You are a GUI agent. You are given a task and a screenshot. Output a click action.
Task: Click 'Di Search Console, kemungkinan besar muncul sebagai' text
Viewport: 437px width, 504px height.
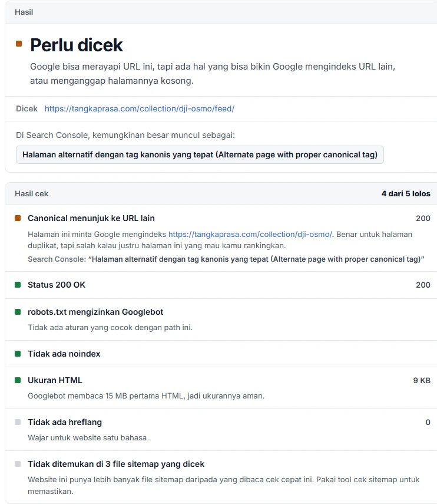pos(125,135)
